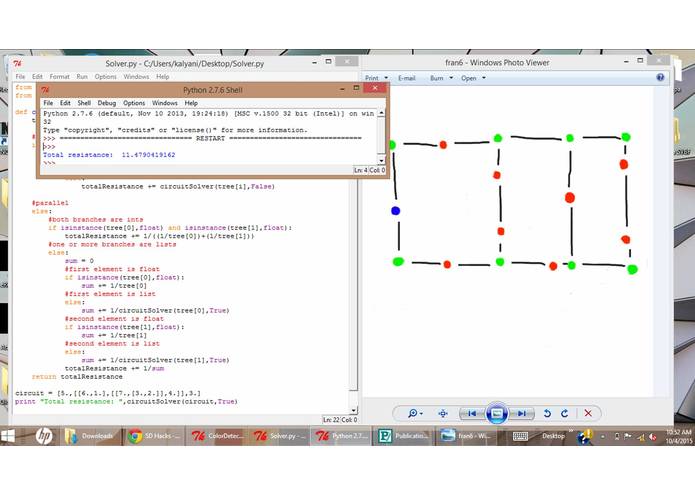Screen dimensions: 695x494
Task: Click the circuit = [5.,[[6.,1.]... code line
Action: pos(108,393)
